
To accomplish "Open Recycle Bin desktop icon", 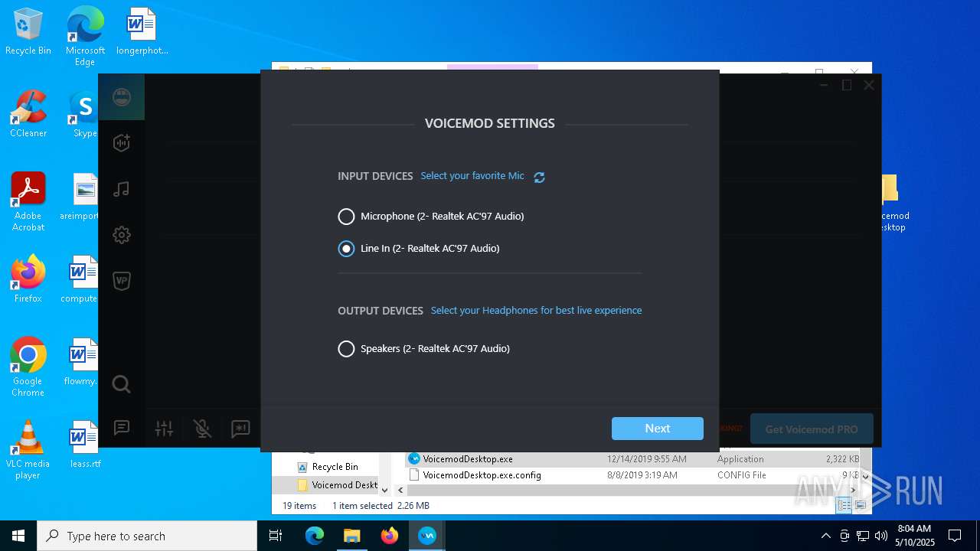I will tap(28, 31).
